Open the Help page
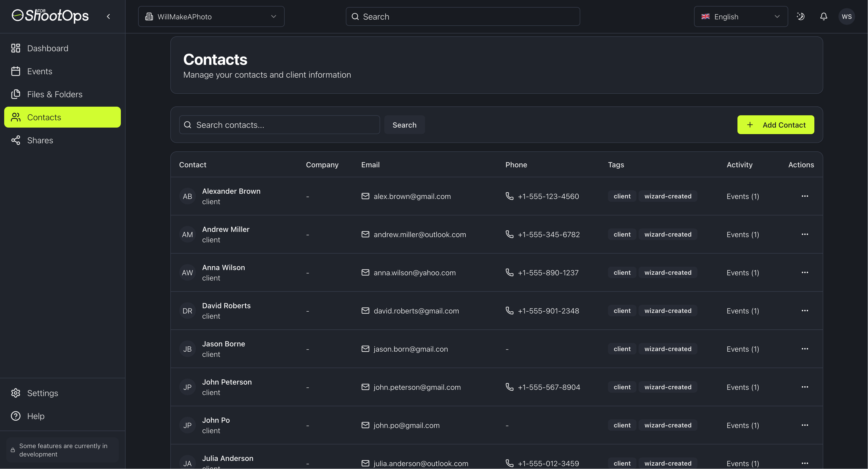The height and width of the screenshot is (469, 868). 36,416
